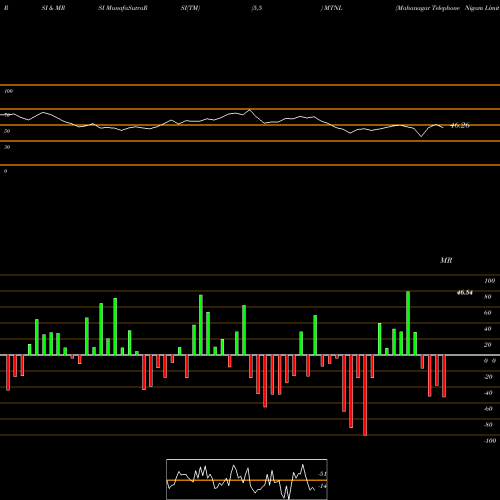
Task: Click the -20 label on MR axis
Action: (x=488, y=377)
